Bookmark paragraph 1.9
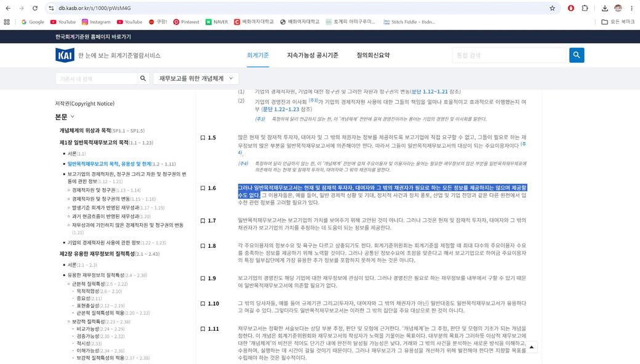Viewport: 640px width, 364px height. 202,279
